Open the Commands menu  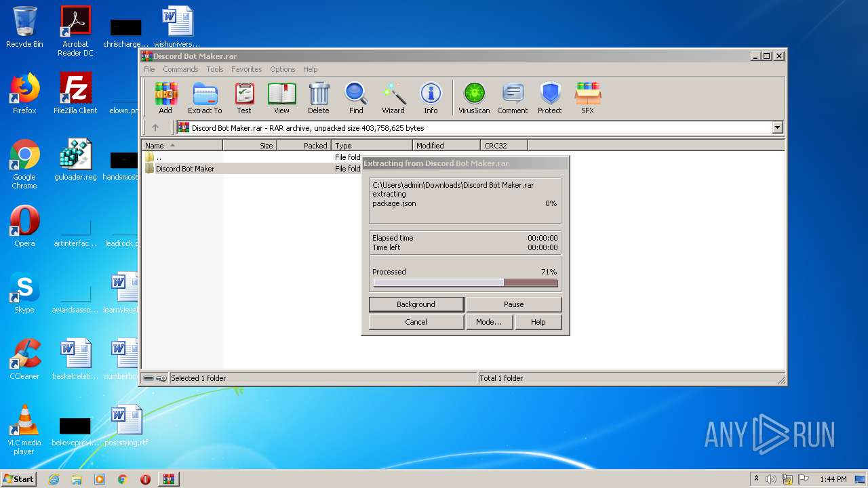pyautogui.click(x=180, y=69)
